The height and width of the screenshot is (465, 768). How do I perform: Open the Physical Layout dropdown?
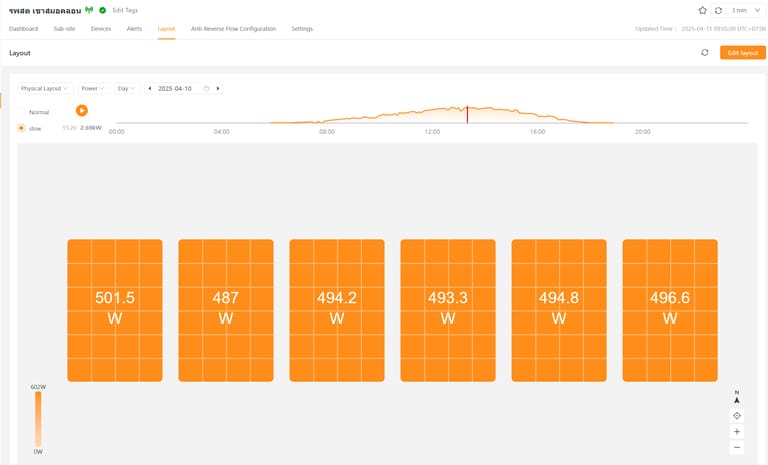tap(44, 88)
